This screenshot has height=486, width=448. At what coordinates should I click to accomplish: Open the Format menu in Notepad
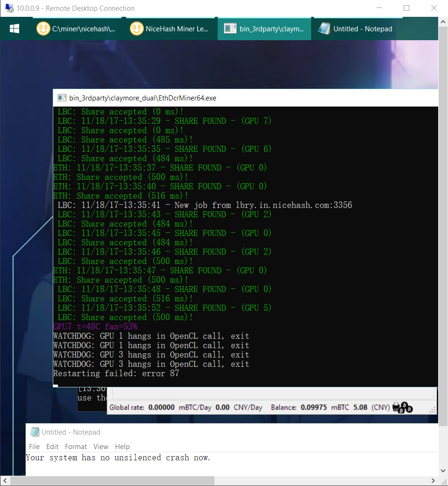coord(76,447)
